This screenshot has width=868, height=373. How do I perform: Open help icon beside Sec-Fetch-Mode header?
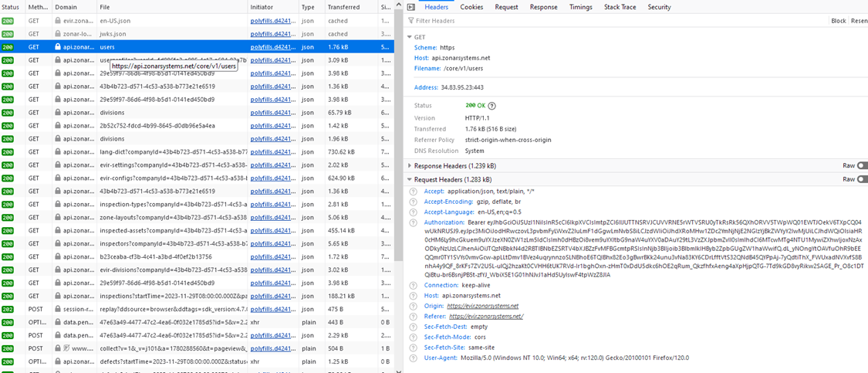coord(413,337)
